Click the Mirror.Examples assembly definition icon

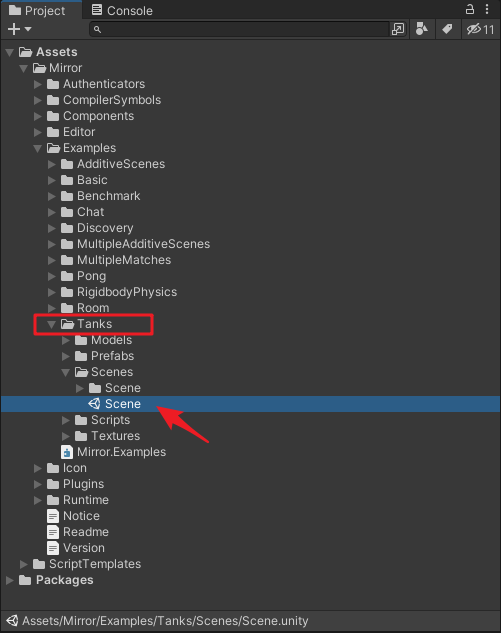67,452
